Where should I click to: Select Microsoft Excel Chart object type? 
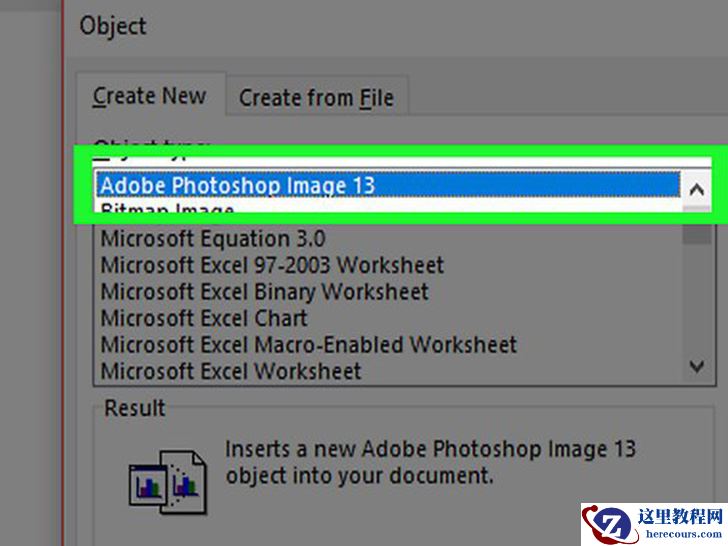coord(204,319)
